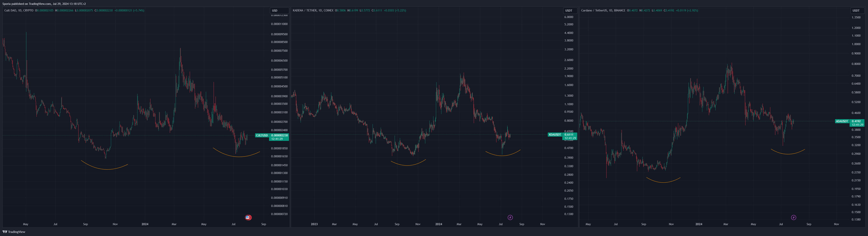Click the 2.6000 price level on Kadena axis

(x=569, y=60)
